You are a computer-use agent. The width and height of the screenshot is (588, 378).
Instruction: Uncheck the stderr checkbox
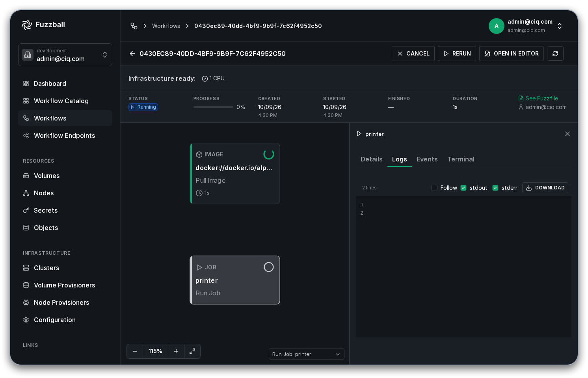[x=495, y=188]
